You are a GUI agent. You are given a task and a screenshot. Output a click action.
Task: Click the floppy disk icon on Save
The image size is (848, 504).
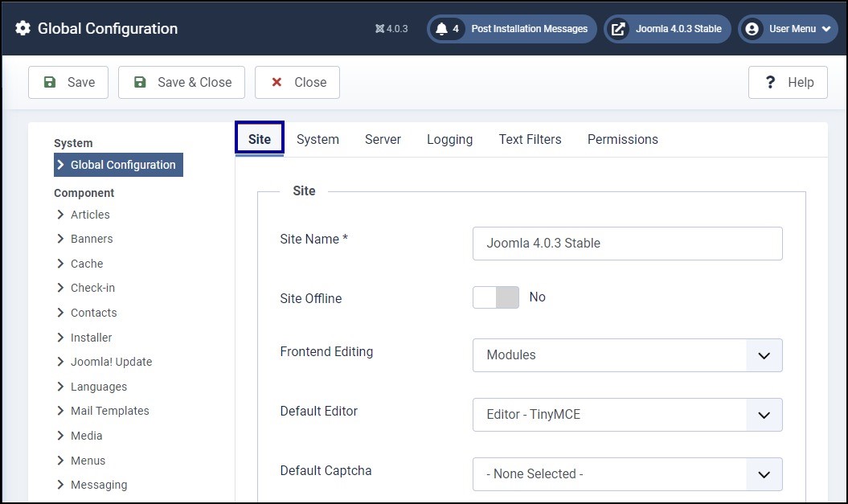pos(50,82)
